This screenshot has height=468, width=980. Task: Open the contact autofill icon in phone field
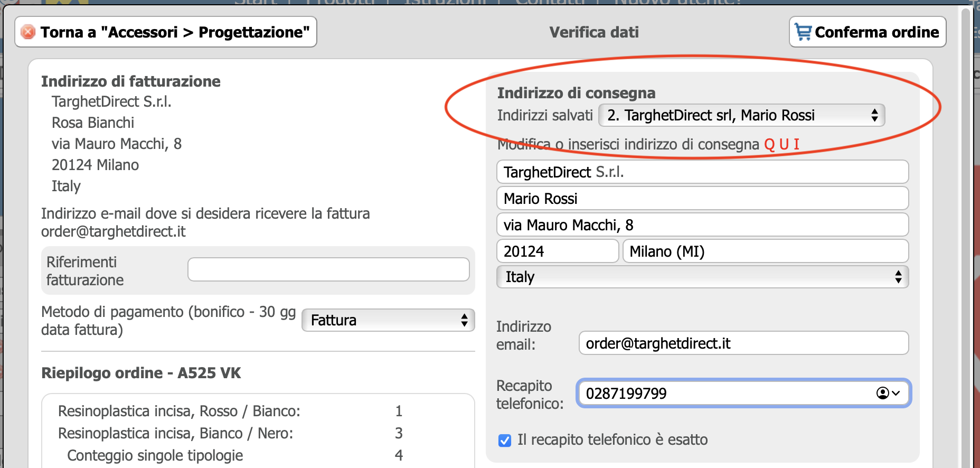888,393
